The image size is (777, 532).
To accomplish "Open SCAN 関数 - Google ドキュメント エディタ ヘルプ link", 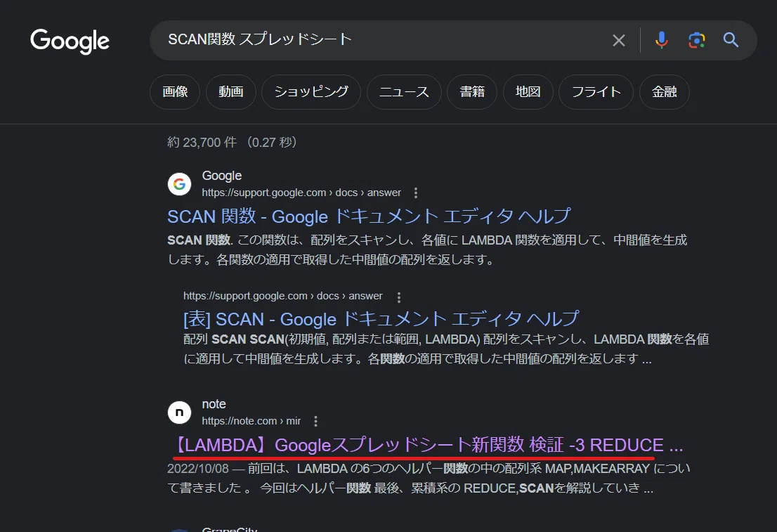I will click(369, 216).
